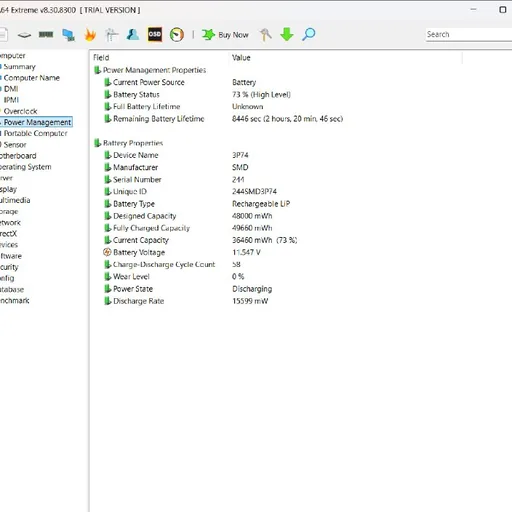Click the value '48000 mWh'

point(252,216)
